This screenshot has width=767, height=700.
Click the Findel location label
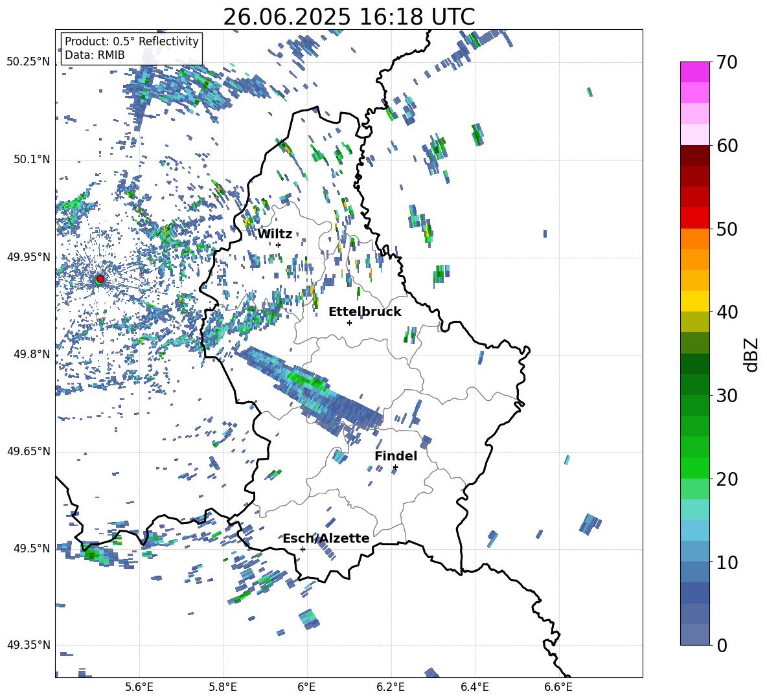pos(396,456)
